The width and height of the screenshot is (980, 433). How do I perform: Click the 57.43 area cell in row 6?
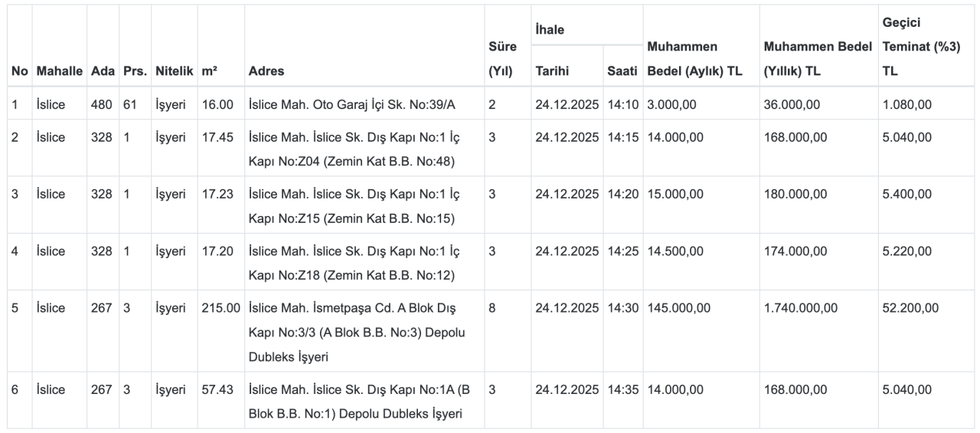tap(217, 389)
